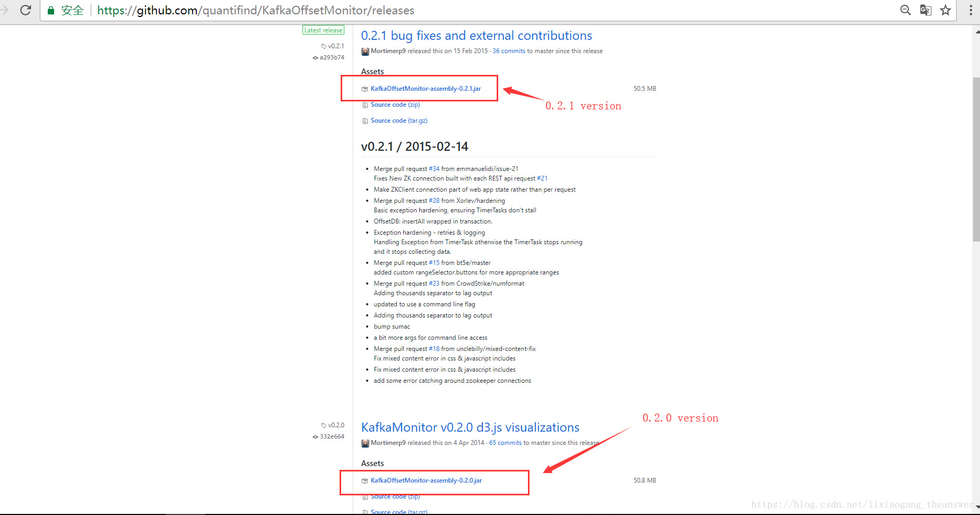Download KafkaOffsetMonitor-assembly-0.2.1.jar
Image resolution: width=980 pixels, height=515 pixels.
[x=426, y=89]
